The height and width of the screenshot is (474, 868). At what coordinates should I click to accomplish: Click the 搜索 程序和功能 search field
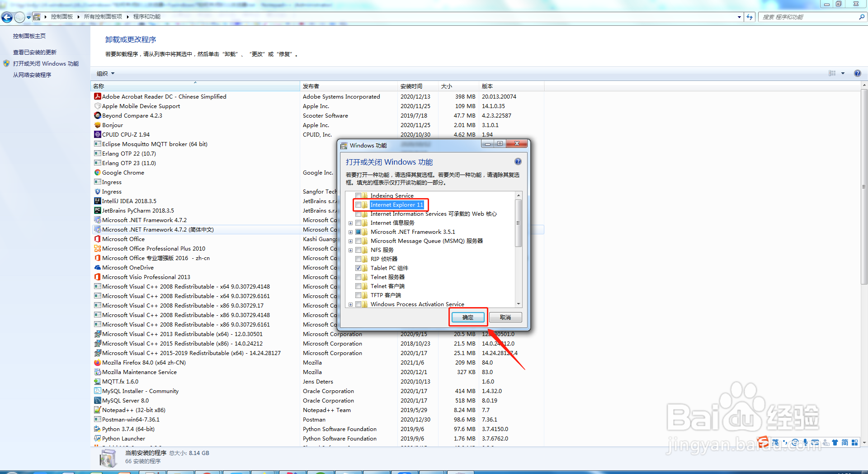click(x=809, y=17)
